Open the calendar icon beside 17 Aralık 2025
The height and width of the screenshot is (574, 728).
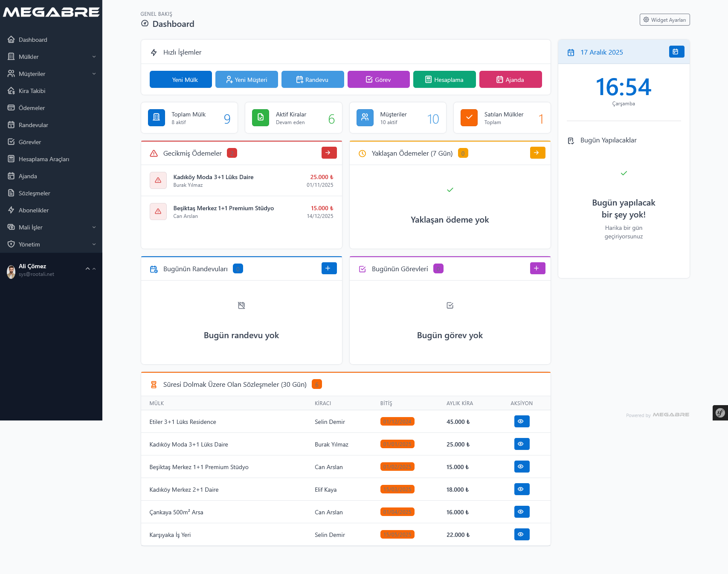tap(676, 52)
